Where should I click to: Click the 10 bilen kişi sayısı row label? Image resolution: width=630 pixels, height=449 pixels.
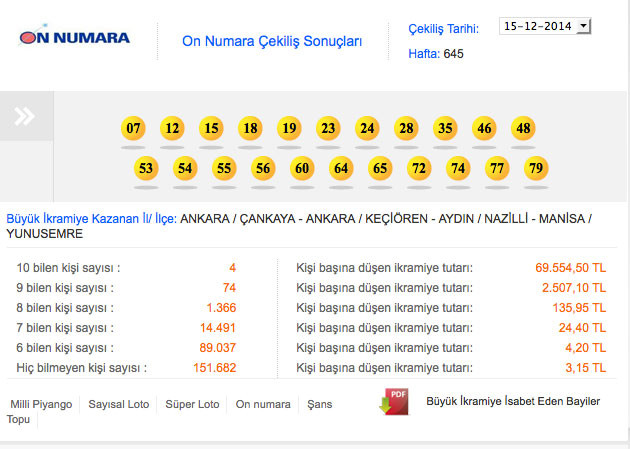tap(68, 268)
